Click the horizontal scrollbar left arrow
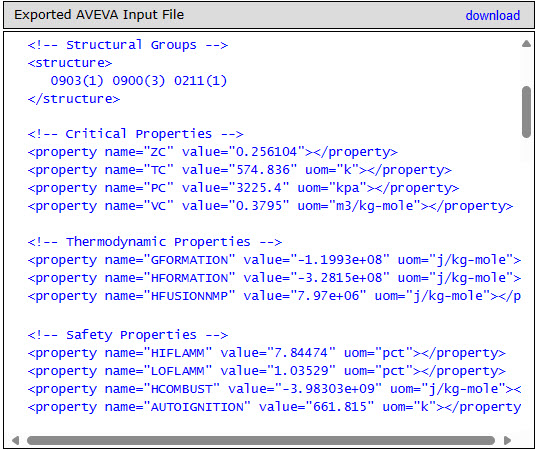The width and height of the screenshot is (535, 450). [x=15, y=440]
